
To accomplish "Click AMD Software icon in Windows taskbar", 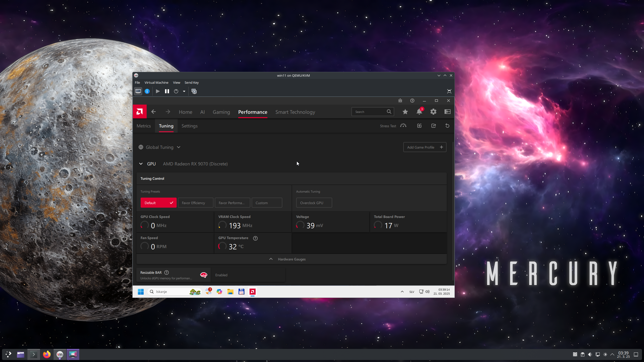I will tap(253, 292).
